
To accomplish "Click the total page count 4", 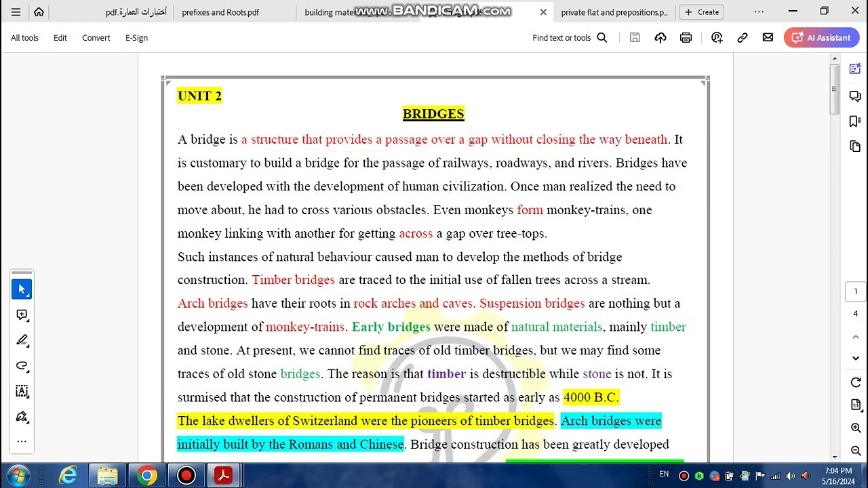I will click(856, 314).
